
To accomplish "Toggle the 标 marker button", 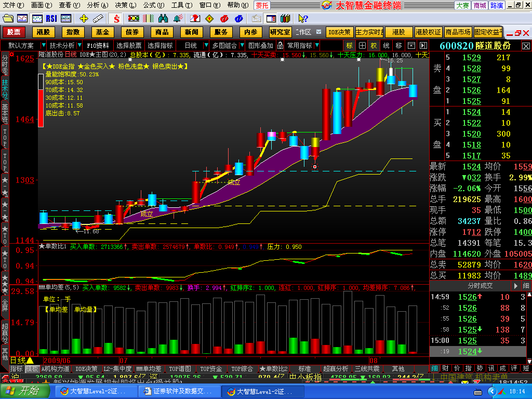I will (x=350, y=45).
